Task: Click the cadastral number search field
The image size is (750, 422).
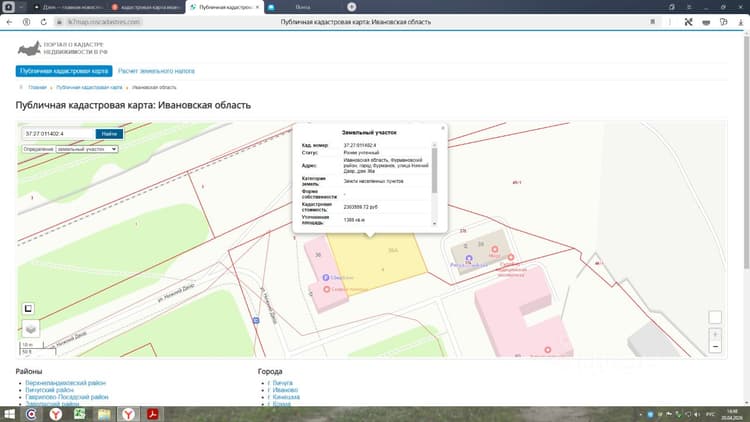Action: pyautogui.click(x=59, y=134)
